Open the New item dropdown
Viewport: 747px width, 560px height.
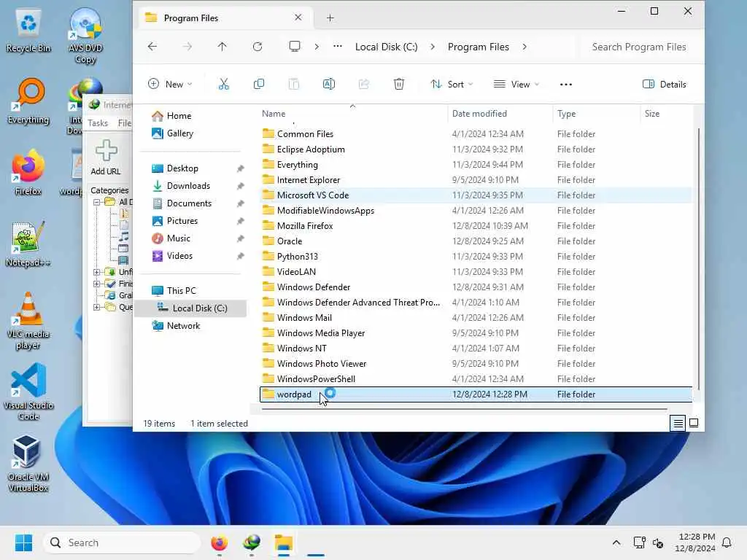[x=170, y=85]
